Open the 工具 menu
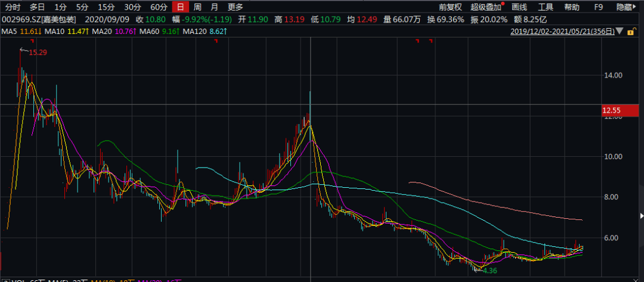 pyautogui.click(x=546, y=7)
